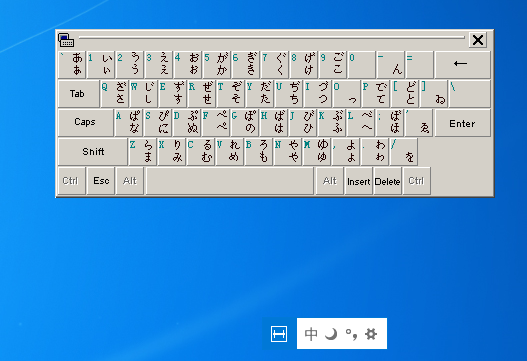Viewport: 527px width, 361px height.
Task: Tap the C む key
Action: (200, 152)
